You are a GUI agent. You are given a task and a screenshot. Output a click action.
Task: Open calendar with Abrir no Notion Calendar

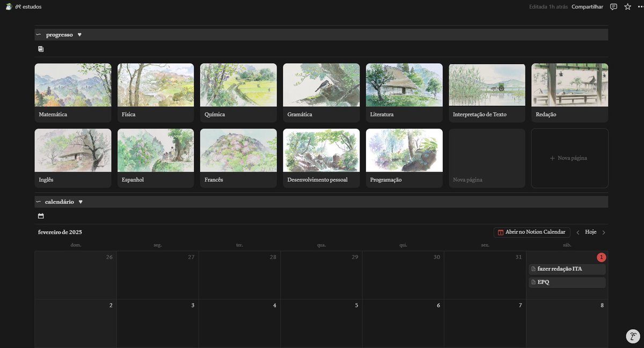[532, 232]
